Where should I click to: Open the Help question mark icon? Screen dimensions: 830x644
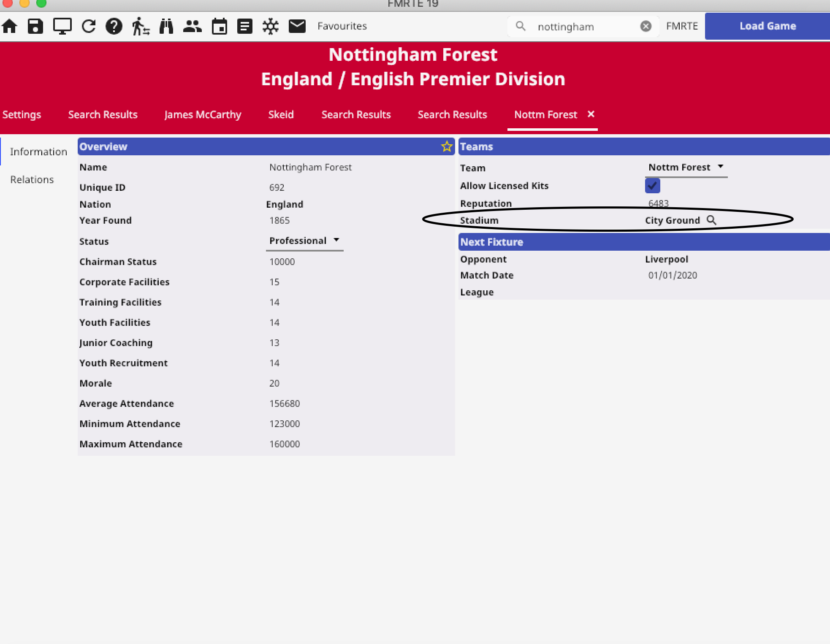[x=114, y=26]
